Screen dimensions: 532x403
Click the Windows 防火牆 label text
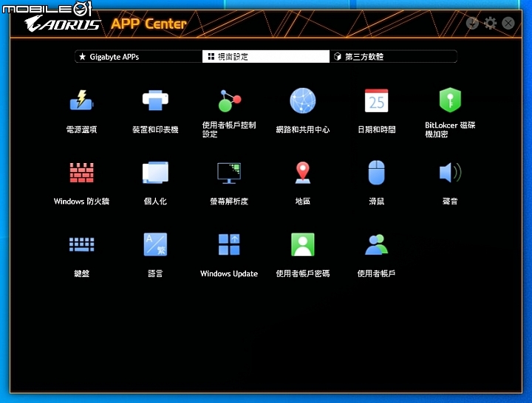(81, 201)
